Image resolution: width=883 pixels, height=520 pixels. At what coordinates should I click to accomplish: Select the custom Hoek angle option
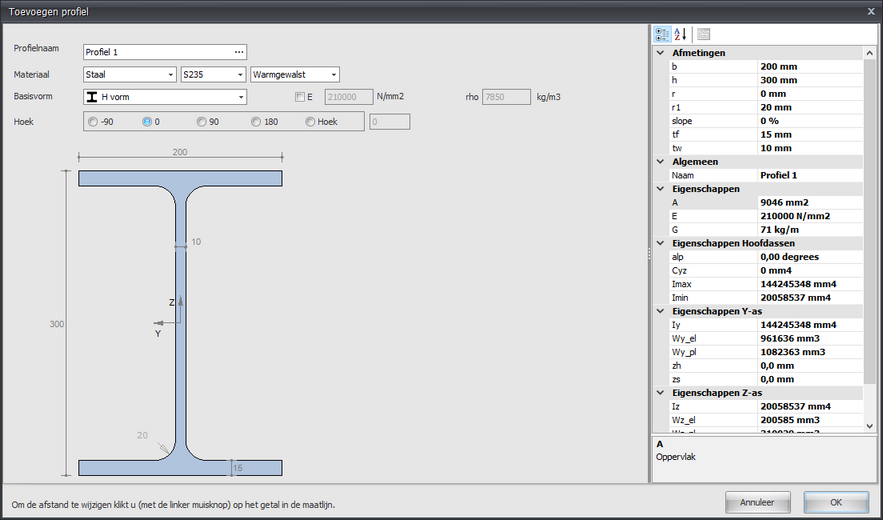(310, 122)
